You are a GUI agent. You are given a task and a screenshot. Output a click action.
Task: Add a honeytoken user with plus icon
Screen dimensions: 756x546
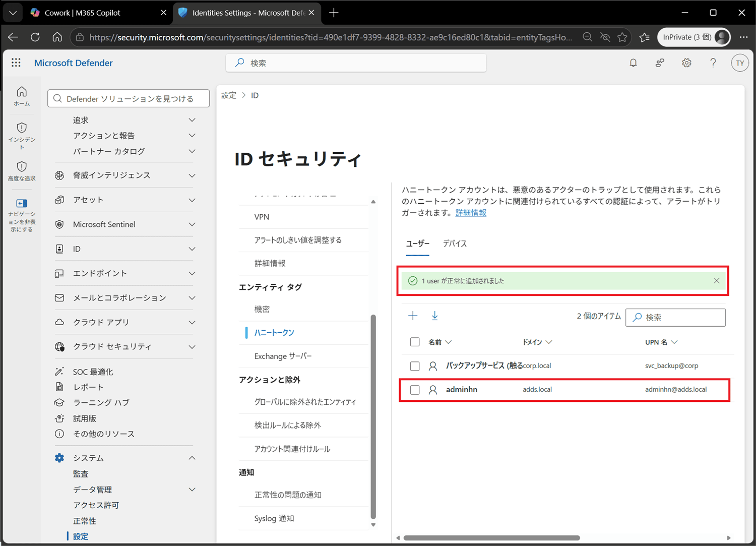[x=413, y=316]
